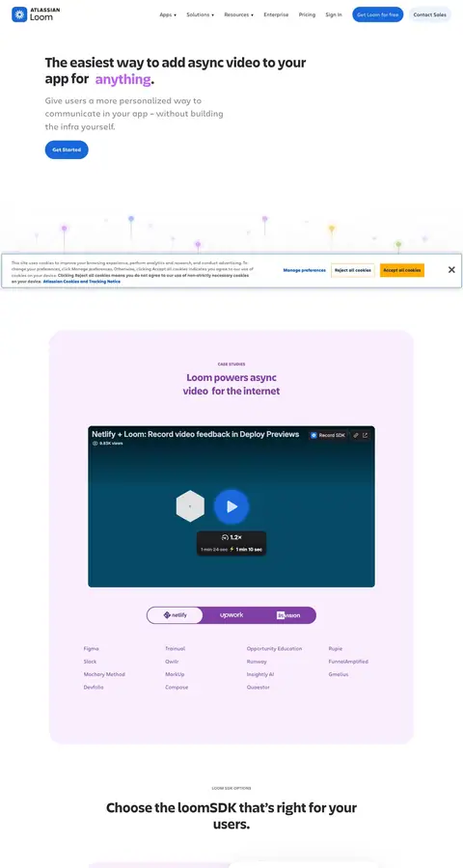Click the 1.2x playback speed indicator
The image size is (463, 868).
pos(231,537)
